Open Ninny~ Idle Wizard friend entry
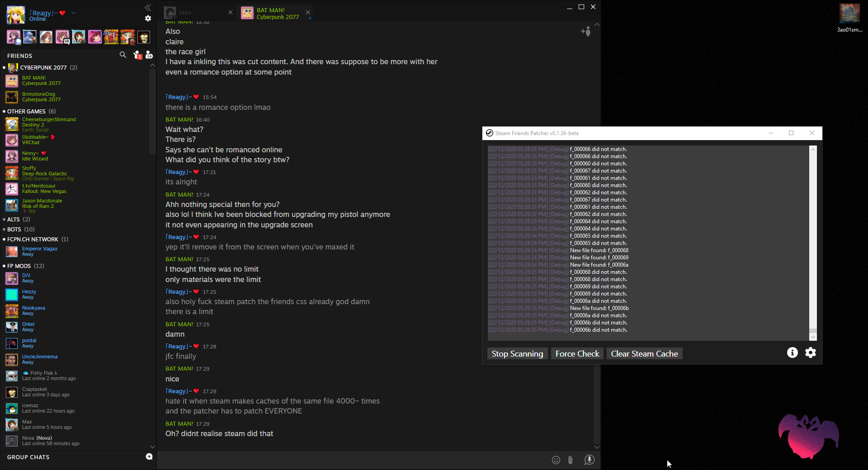 77,156
